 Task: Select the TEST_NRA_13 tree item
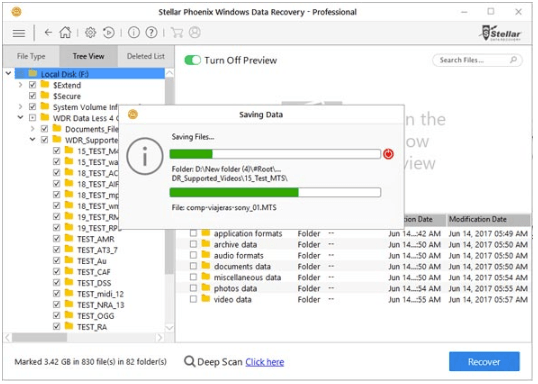pos(101,305)
